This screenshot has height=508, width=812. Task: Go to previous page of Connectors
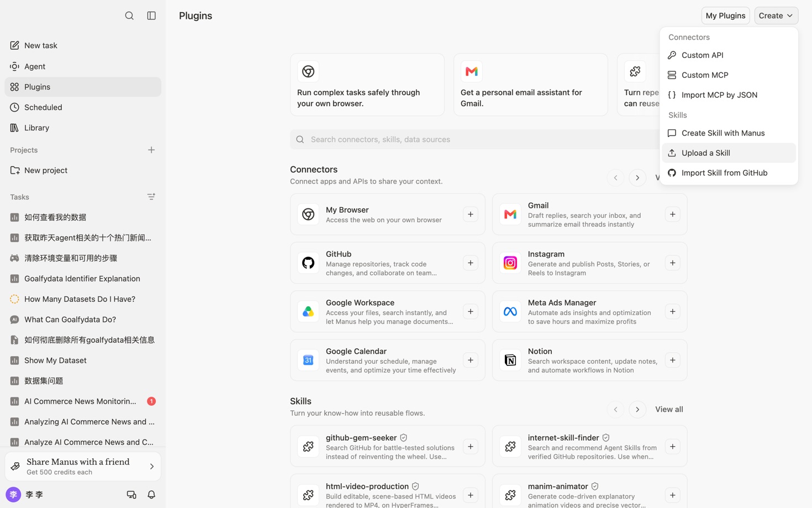click(x=615, y=178)
